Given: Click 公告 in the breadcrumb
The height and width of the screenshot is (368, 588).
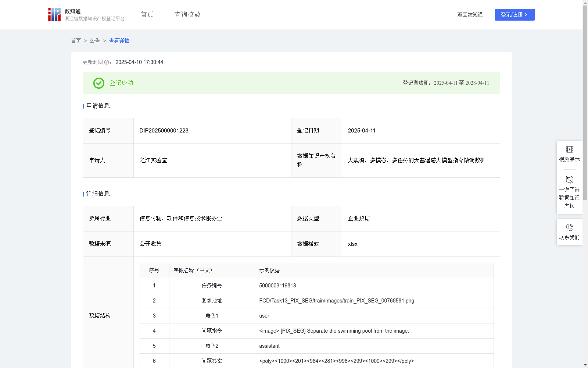Looking at the screenshot, I should 95,41.
